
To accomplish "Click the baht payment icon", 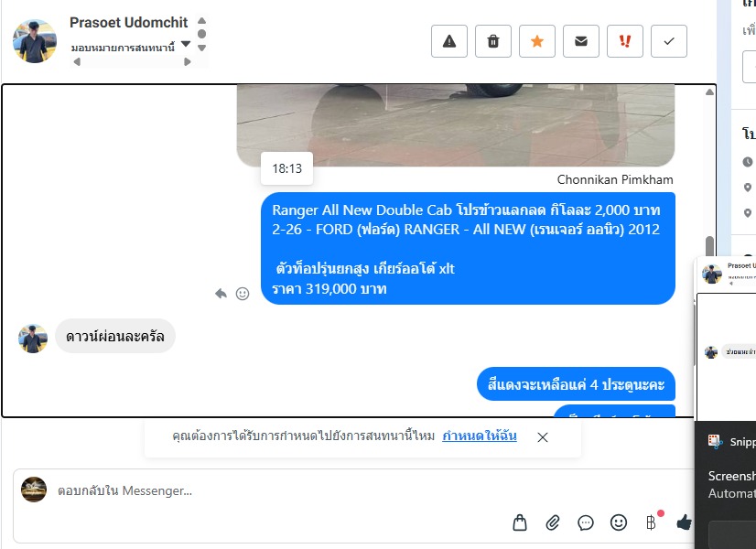I will click(x=651, y=522).
